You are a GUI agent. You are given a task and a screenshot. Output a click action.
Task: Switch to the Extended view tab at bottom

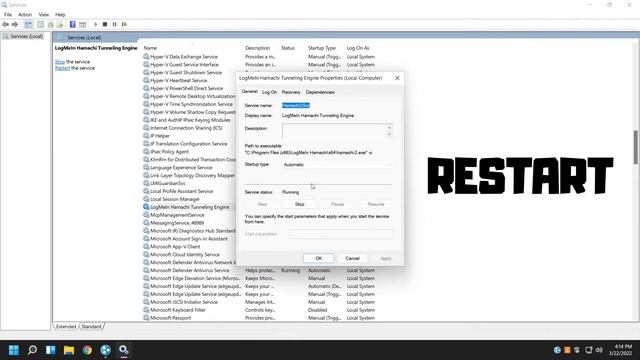(66, 327)
